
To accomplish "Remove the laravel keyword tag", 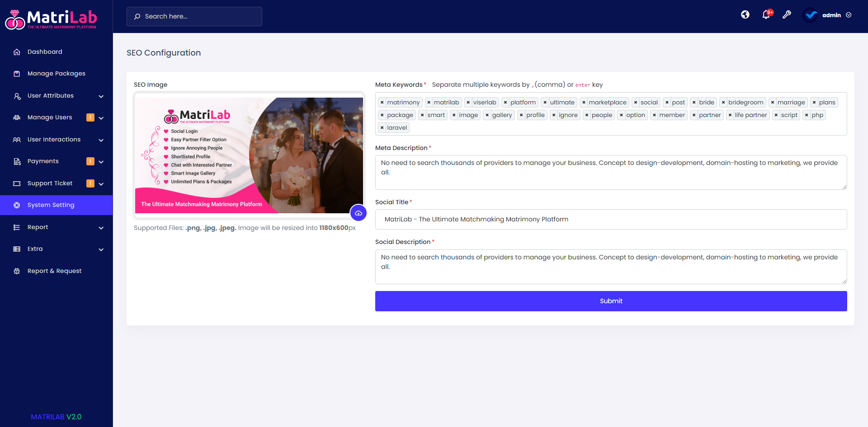I will point(382,127).
